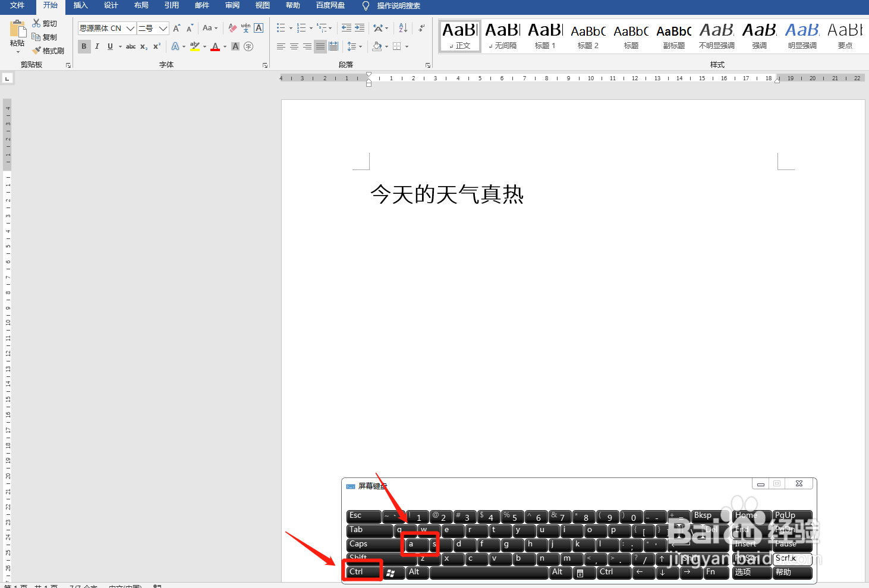This screenshot has width=869, height=588.
Task: Click 复制 in the clipboard group
Action: (x=49, y=37)
